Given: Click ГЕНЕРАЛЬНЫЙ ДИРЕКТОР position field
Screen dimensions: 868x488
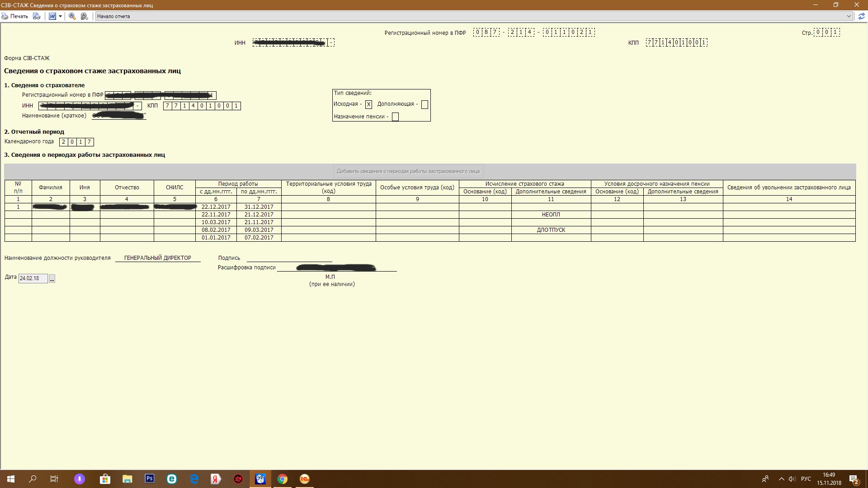Looking at the screenshot, I should tap(157, 258).
